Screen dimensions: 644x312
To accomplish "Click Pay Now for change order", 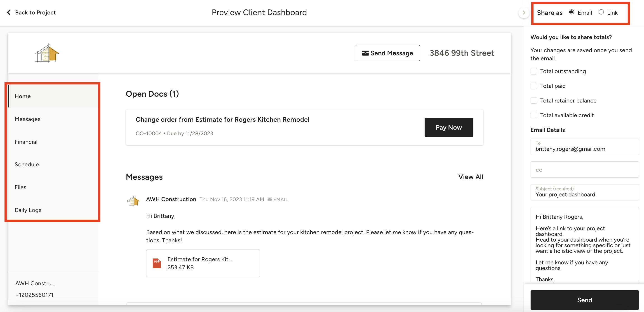I will [x=449, y=127].
